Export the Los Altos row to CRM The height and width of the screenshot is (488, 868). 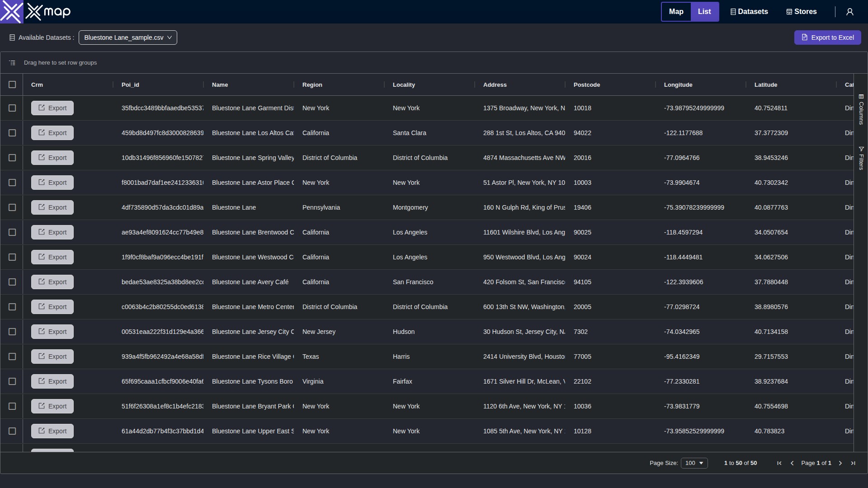[x=52, y=133]
